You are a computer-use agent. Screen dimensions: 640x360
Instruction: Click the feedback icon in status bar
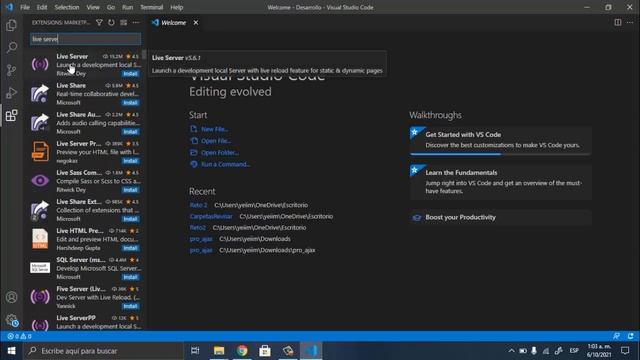(x=616, y=336)
